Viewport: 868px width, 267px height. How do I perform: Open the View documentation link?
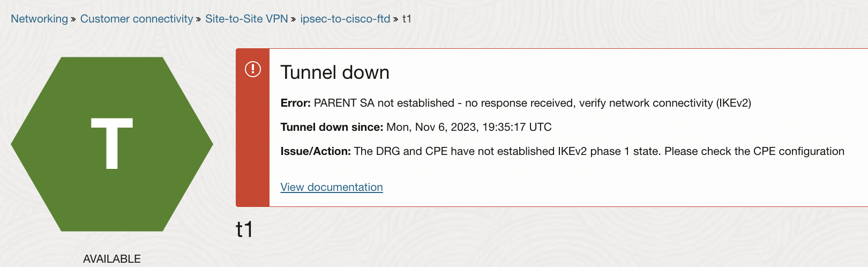(332, 187)
